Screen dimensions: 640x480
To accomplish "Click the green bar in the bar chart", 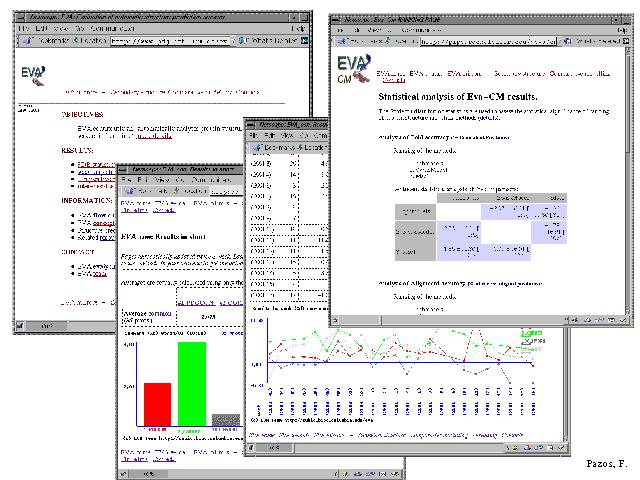I will click(x=192, y=384).
